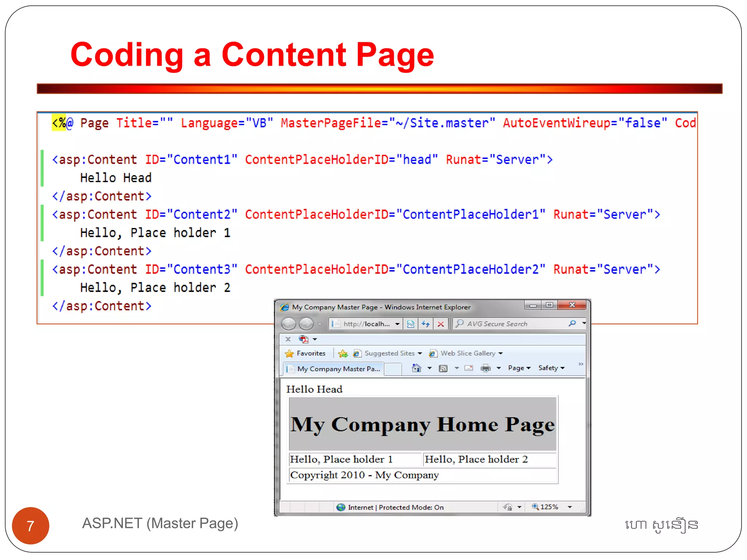This screenshot has width=747, height=560.
Task: Click the Internet zone globe icon
Action: click(x=341, y=507)
